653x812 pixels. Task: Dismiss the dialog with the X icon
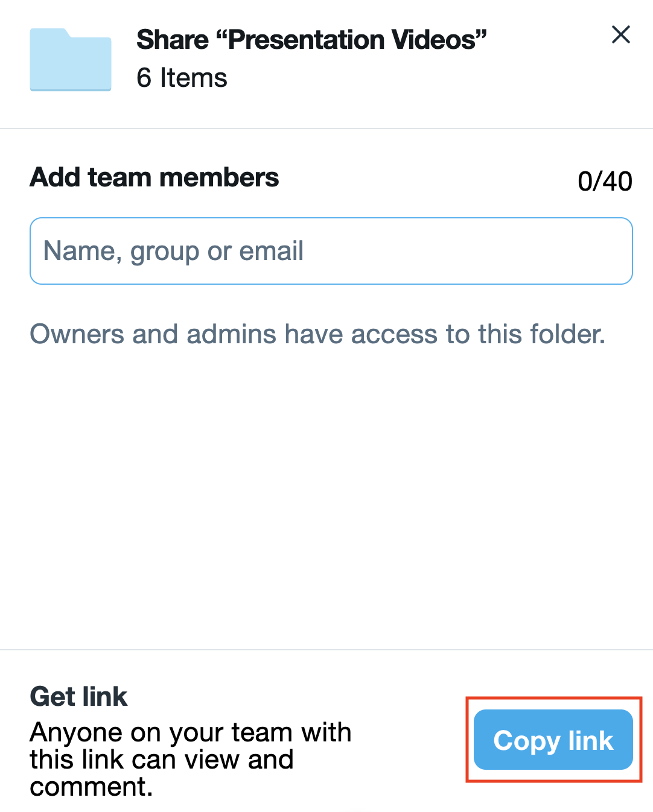tap(620, 35)
